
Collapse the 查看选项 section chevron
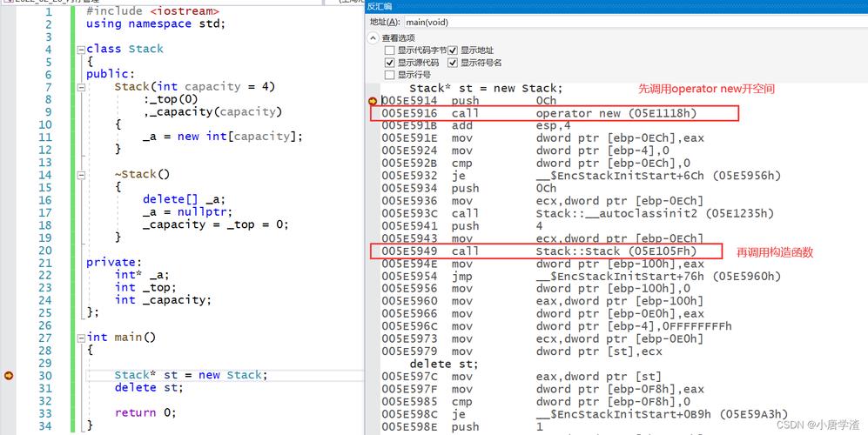(373, 38)
